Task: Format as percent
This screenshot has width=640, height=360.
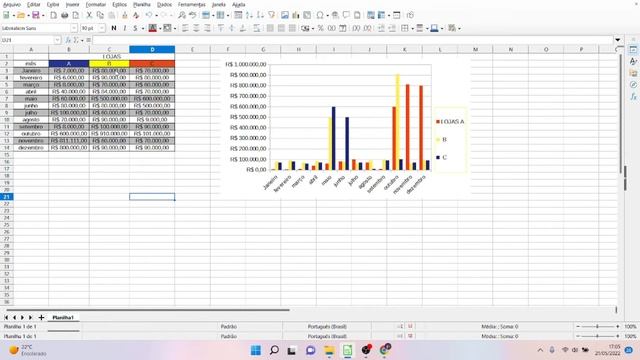Action: [x=321, y=28]
